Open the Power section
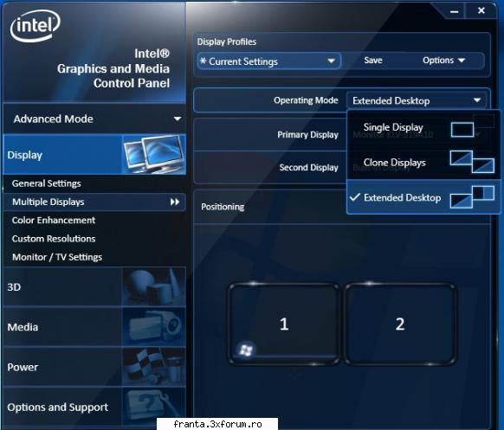The width and height of the screenshot is (504, 430). [94, 367]
